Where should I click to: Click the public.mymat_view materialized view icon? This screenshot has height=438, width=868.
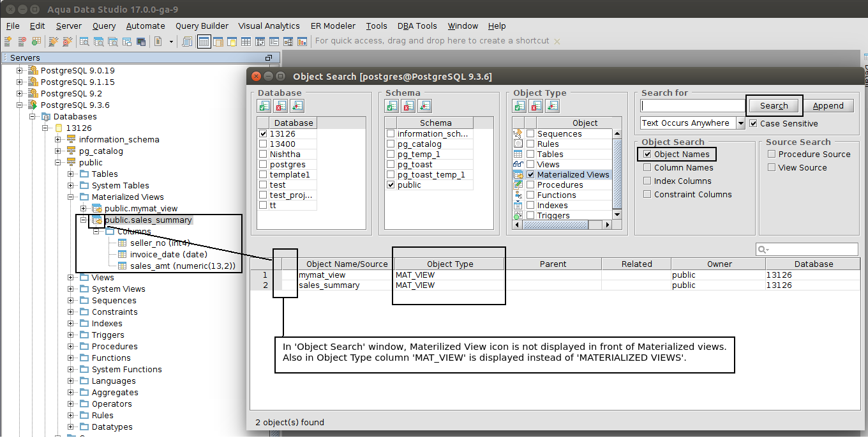(x=97, y=209)
